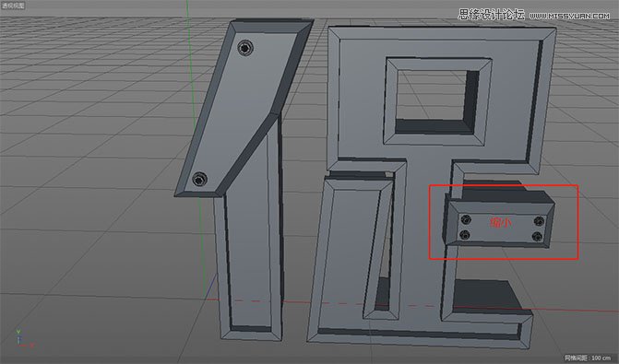
Task: Select the bottom-left screw on the small plate
Action: coord(465,235)
